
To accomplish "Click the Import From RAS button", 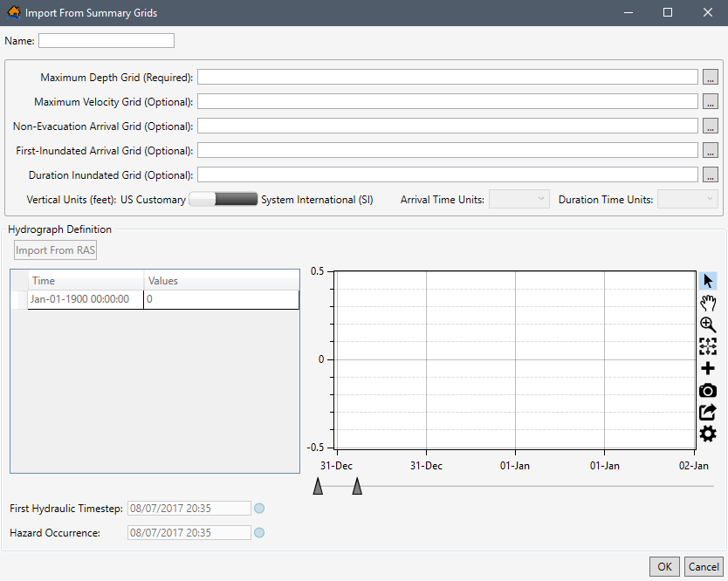I will pos(55,249).
